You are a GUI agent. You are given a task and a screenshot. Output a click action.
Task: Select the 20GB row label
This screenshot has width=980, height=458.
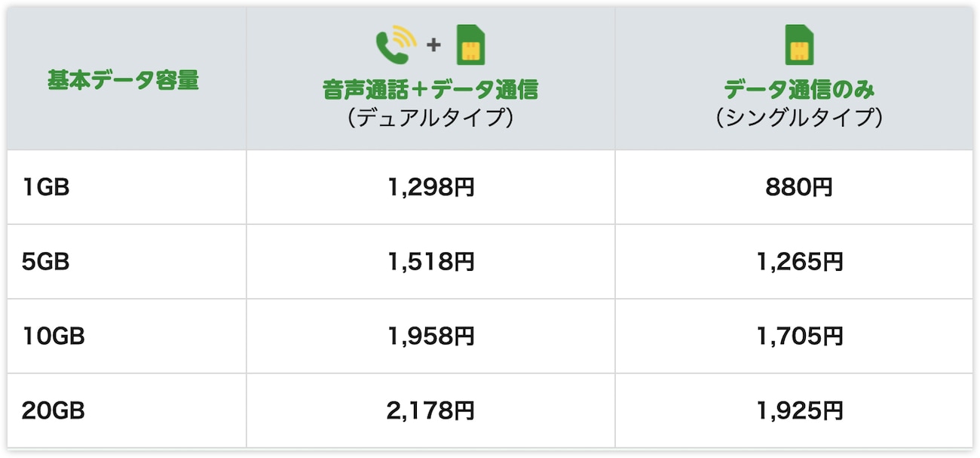pos(53,411)
